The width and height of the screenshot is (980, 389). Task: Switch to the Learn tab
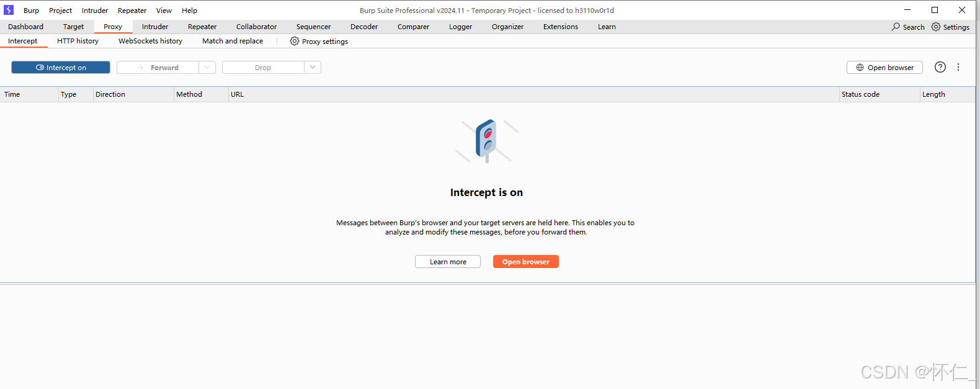607,27
